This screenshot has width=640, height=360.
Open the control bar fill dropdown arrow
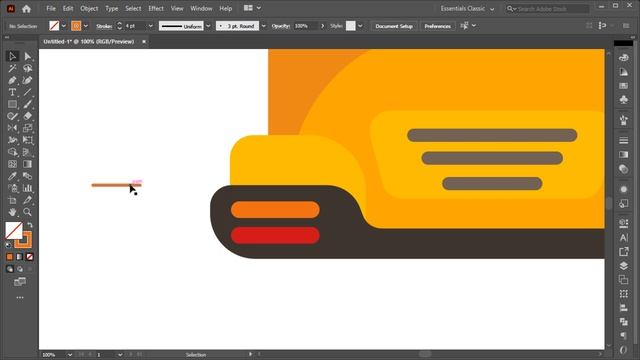coord(64,26)
